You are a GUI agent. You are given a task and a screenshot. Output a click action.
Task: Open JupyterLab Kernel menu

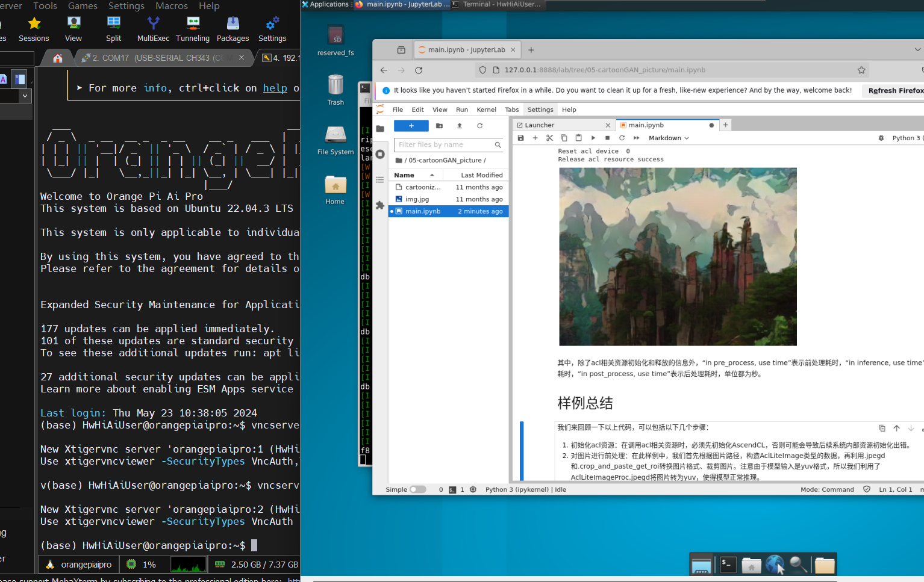click(x=486, y=110)
